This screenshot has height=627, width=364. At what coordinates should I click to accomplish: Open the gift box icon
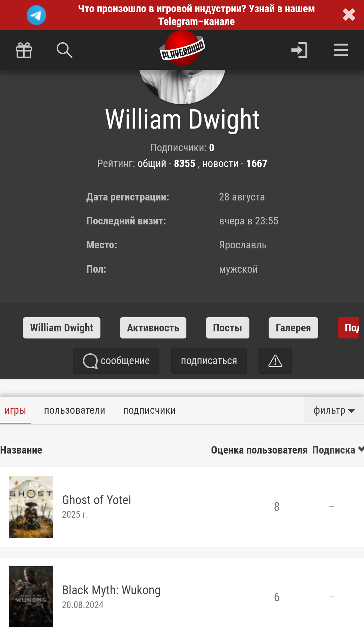point(24,50)
